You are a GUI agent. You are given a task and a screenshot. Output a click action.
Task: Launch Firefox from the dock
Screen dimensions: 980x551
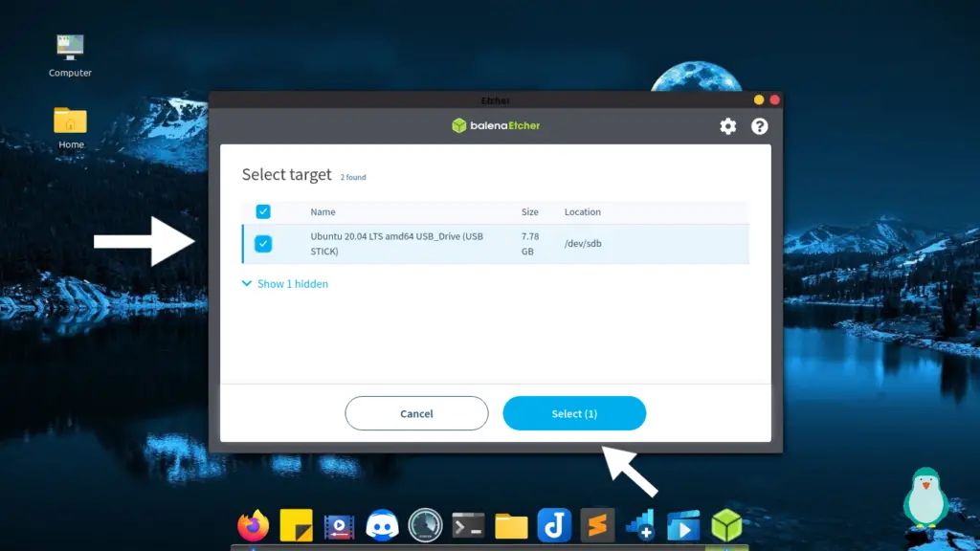[253, 525]
